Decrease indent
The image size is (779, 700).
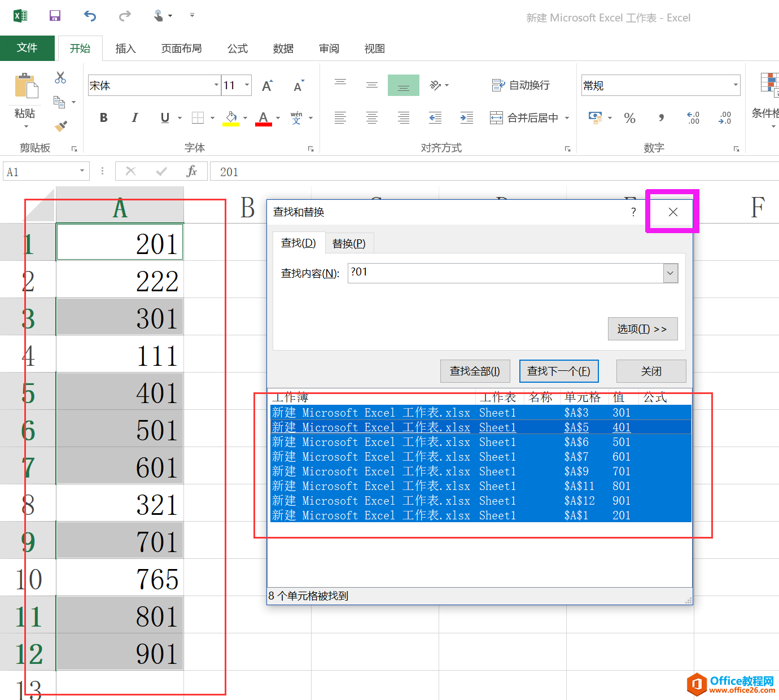435,118
